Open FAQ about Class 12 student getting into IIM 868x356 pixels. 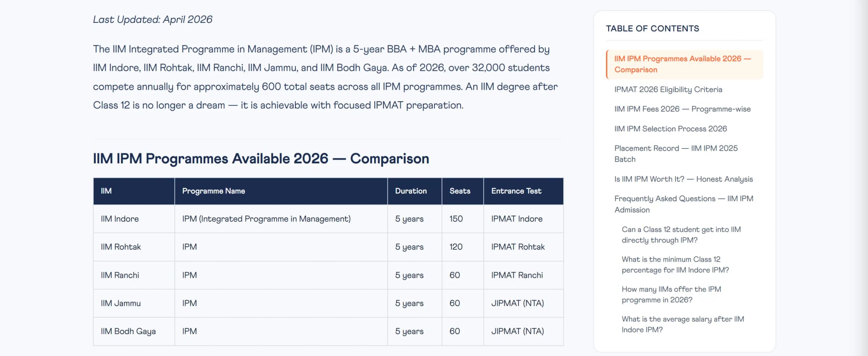click(681, 235)
